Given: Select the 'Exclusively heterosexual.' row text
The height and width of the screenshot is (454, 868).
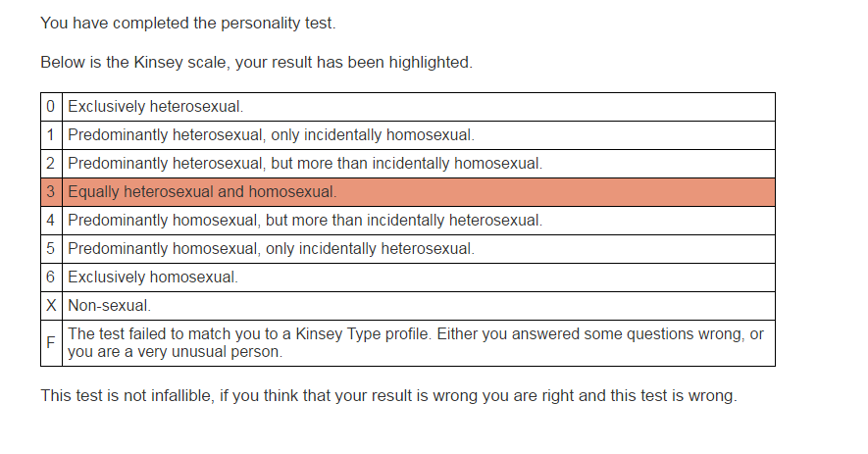Looking at the screenshot, I should coord(156,107).
